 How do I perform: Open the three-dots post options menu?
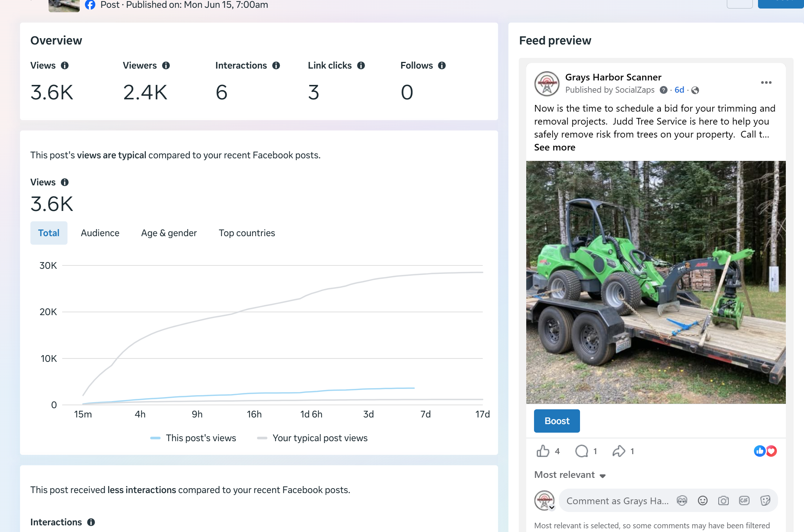tap(766, 82)
